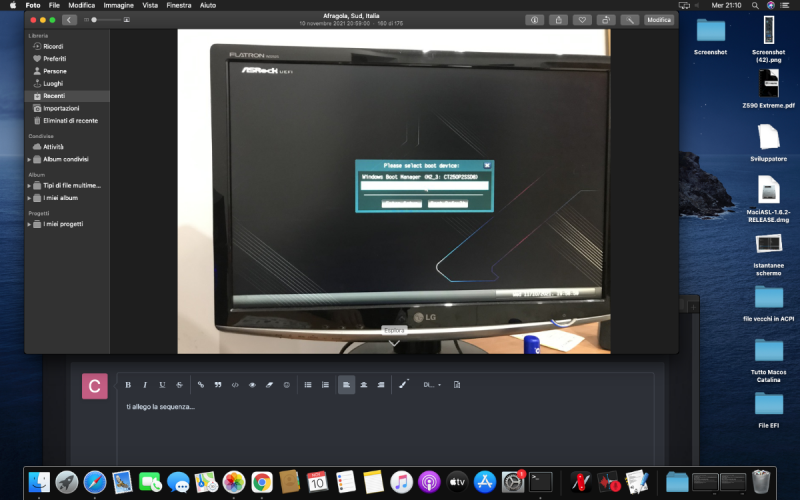This screenshot has width=800, height=500.
Task: Insert spoiler with the eye icon
Action: pos(252,385)
